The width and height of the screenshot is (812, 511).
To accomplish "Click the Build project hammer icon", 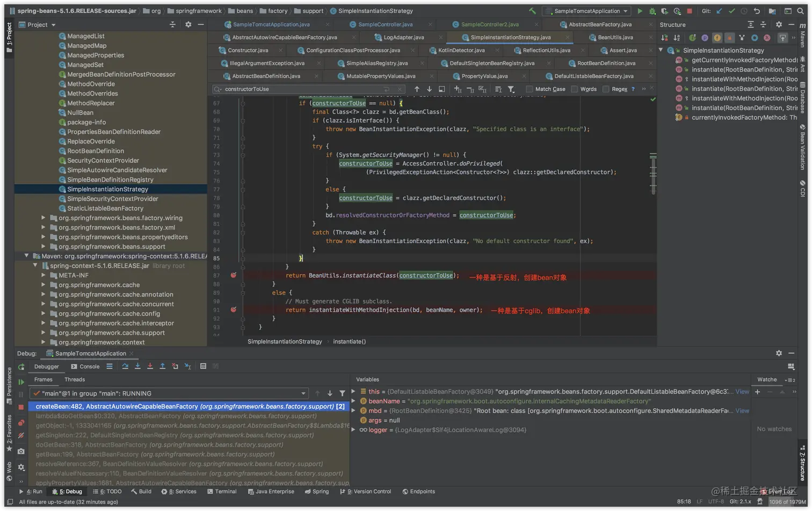I will point(532,11).
